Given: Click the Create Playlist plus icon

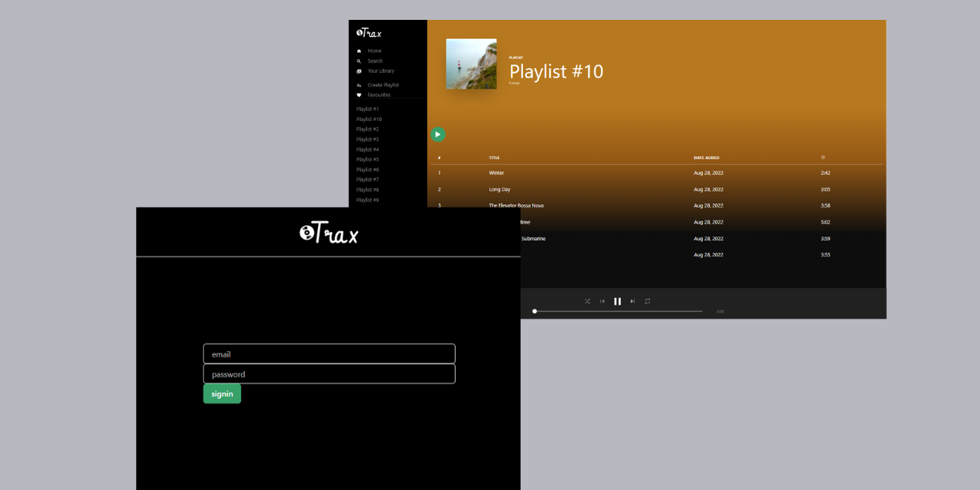Looking at the screenshot, I should point(359,85).
